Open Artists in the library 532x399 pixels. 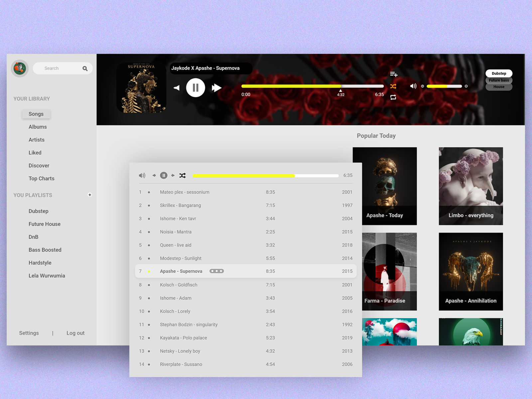37,140
